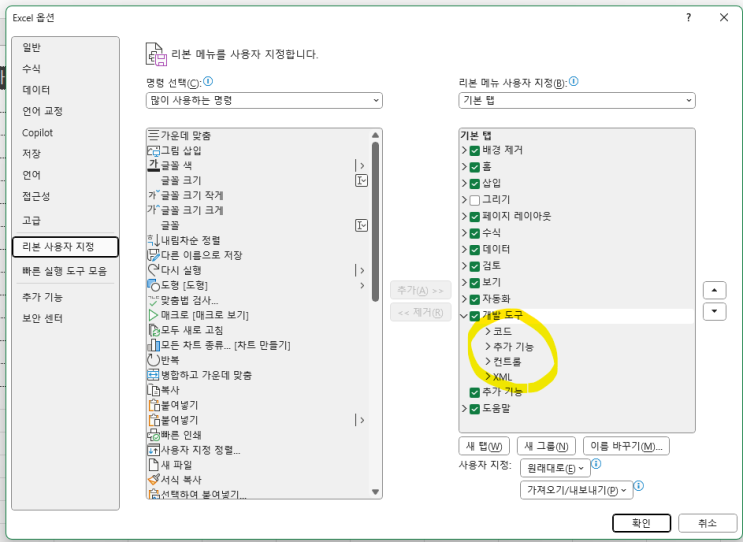Pick the 모두 새로 고침 icon
This screenshot has width=743, height=542.
point(154,330)
